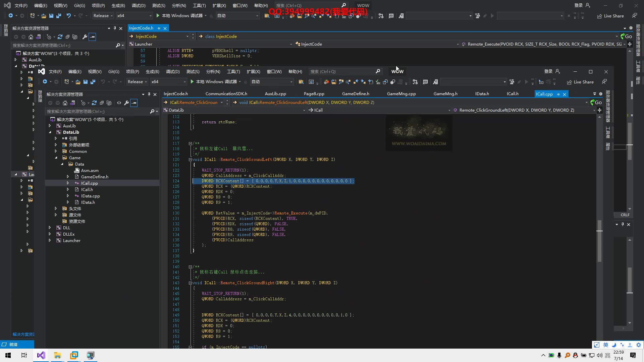
Task: Click the front code editor vertical scrollbar thumb
Action: [599, 241]
